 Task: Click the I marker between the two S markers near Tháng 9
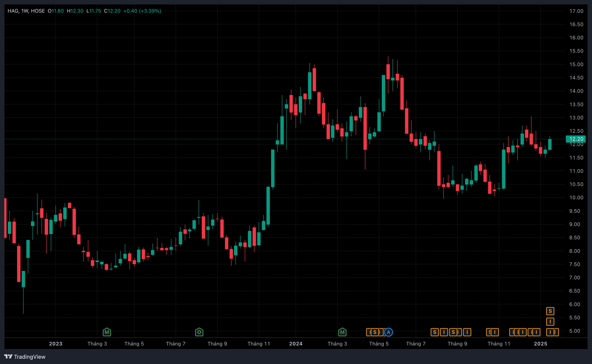(x=444, y=332)
